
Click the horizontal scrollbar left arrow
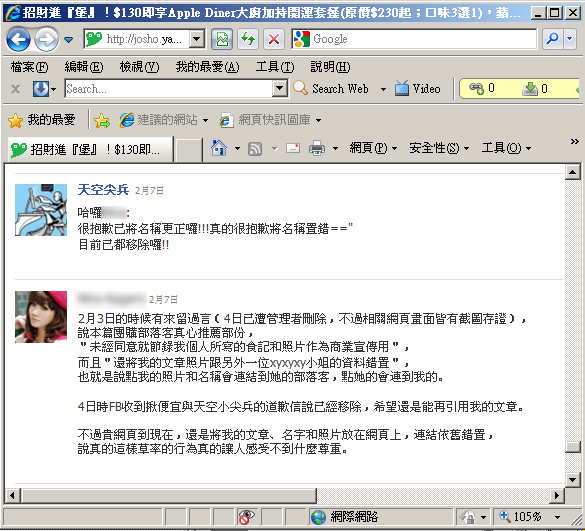(12, 496)
